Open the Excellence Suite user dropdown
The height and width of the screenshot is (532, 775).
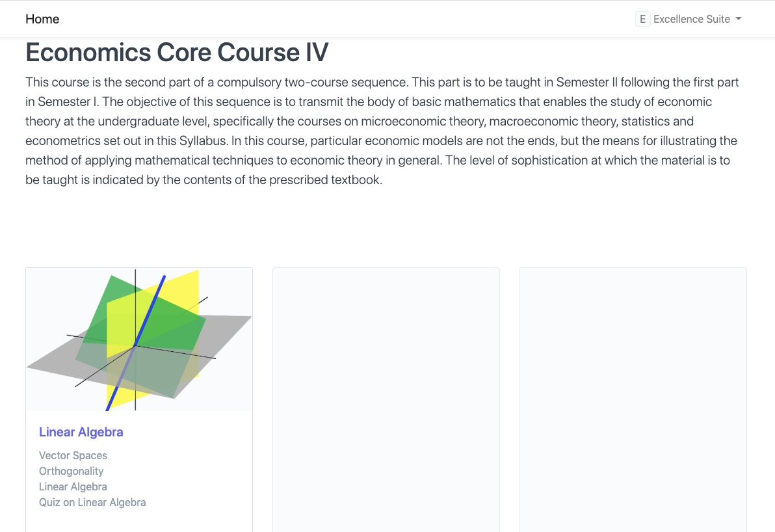coord(691,19)
